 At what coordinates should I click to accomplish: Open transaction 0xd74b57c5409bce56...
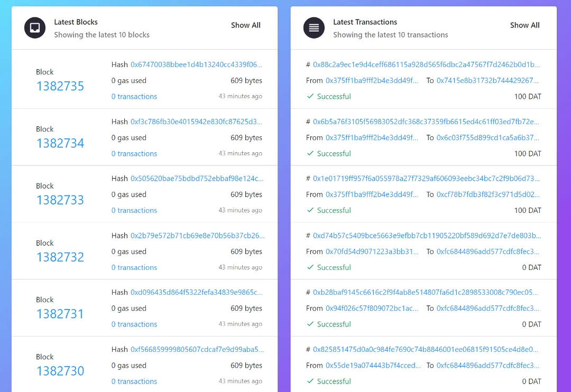[427, 236]
